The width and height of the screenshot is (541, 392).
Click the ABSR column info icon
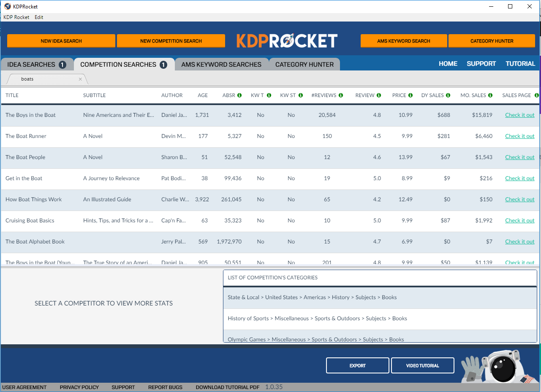pos(239,95)
